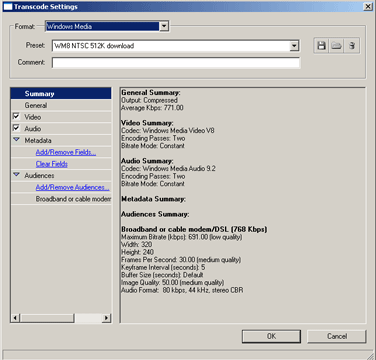The height and width of the screenshot is (360, 376).
Task: Click the Frames Per Second: 30.00 line
Action: 181,260
